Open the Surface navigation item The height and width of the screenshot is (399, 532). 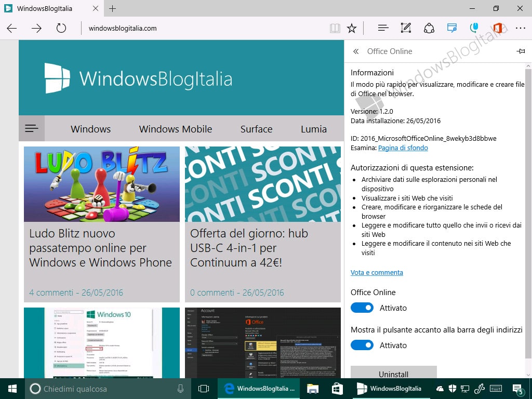256,129
